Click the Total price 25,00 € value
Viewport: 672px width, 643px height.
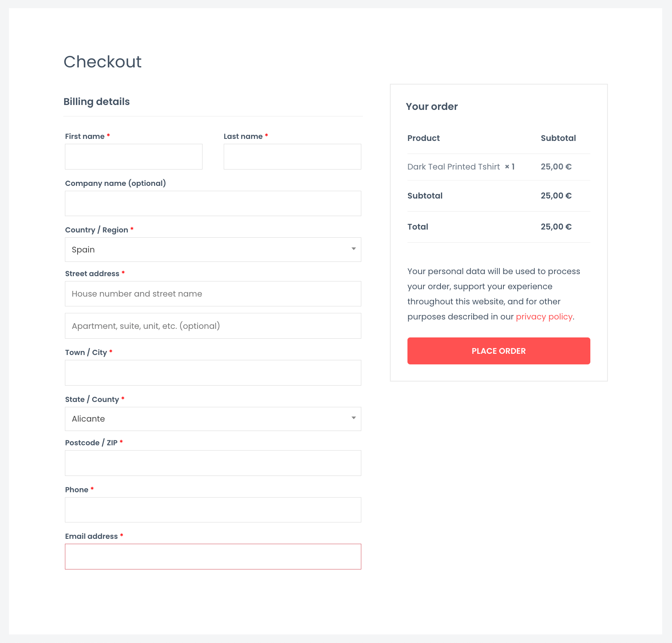(556, 227)
